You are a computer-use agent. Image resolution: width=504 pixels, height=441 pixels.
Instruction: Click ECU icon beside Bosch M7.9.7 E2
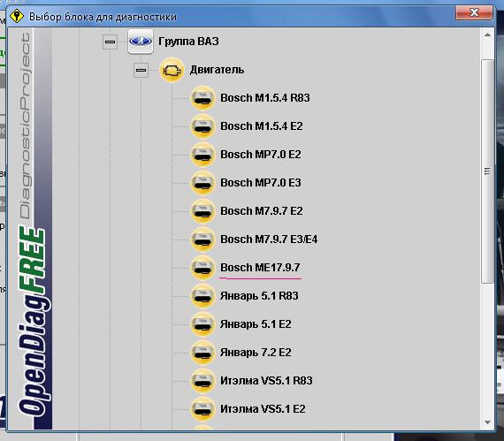pyautogui.click(x=202, y=210)
